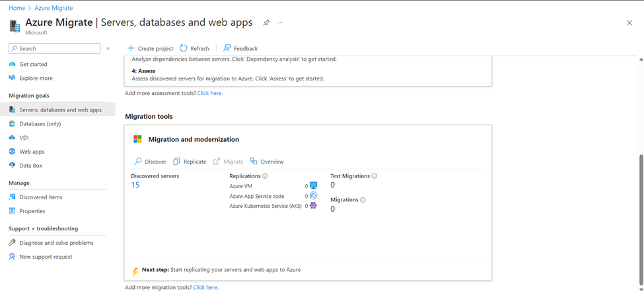This screenshot has height=291, width=644.
Task: Click the Web apps globe icon
Action: click(x=12, y=152)
